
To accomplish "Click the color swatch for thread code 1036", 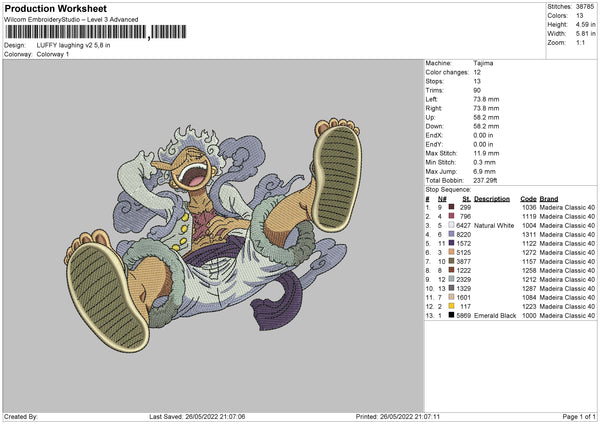I will pyautogui.click(x=451, y=207).
